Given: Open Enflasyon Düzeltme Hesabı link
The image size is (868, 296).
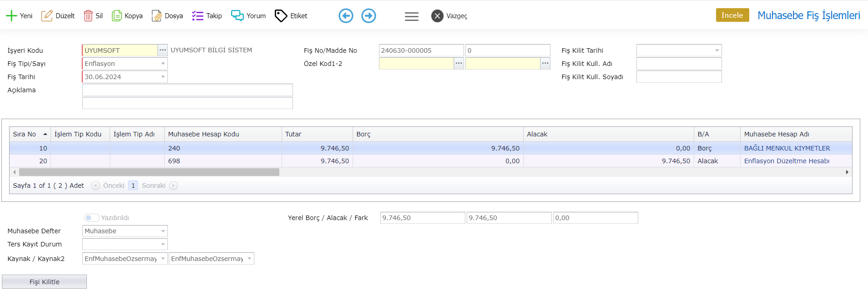Looking at the screenshot, I should 787,161.
